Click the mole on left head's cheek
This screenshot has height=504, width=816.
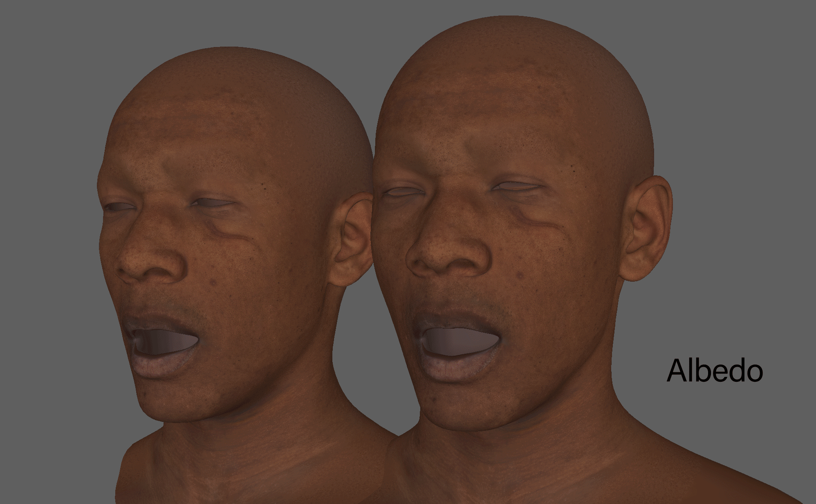tap(213, 282)
